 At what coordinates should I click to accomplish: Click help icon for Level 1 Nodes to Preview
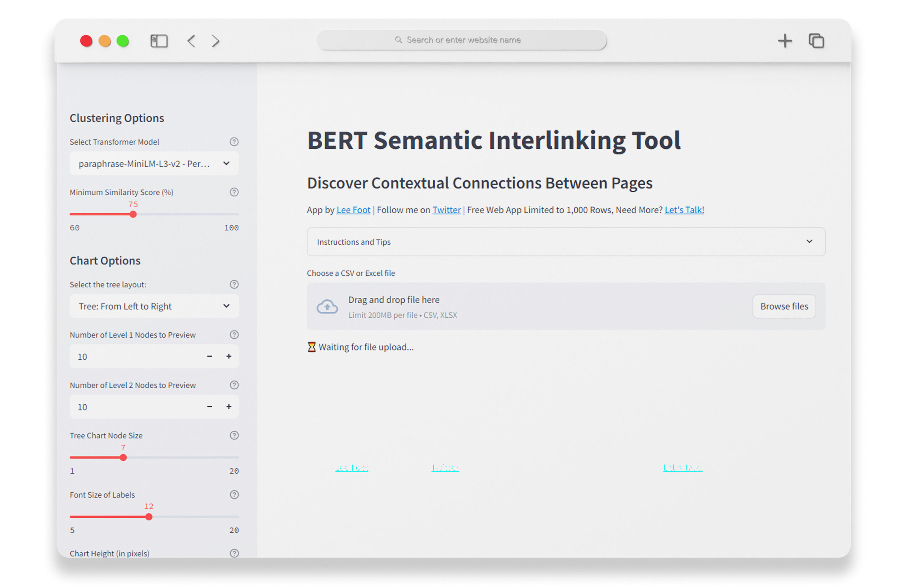234,334
